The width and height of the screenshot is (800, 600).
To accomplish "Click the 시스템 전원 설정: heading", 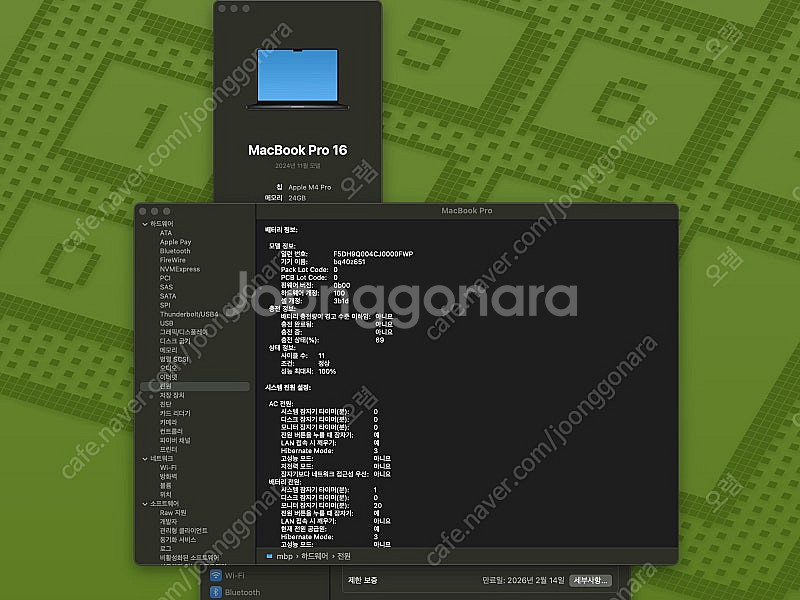I will click(288, 388).
